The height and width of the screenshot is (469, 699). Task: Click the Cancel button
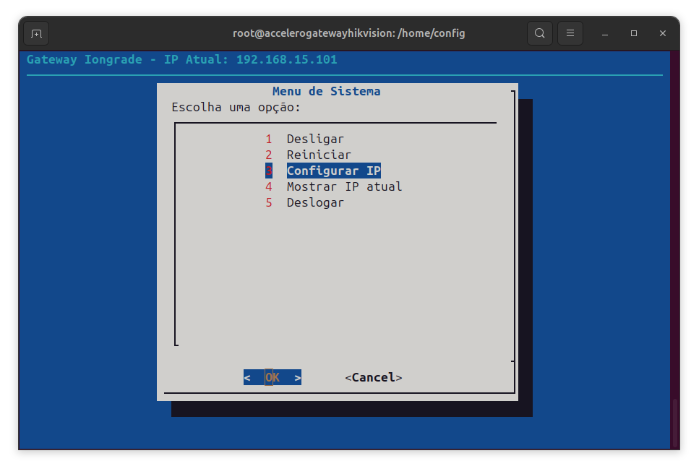click(x=374, y=378)
